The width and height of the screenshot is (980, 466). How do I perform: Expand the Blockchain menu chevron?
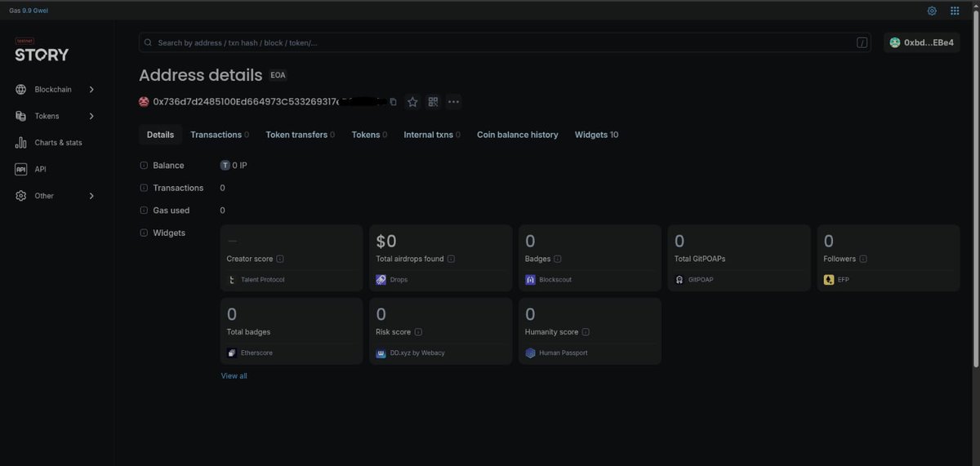coord(91,89)
